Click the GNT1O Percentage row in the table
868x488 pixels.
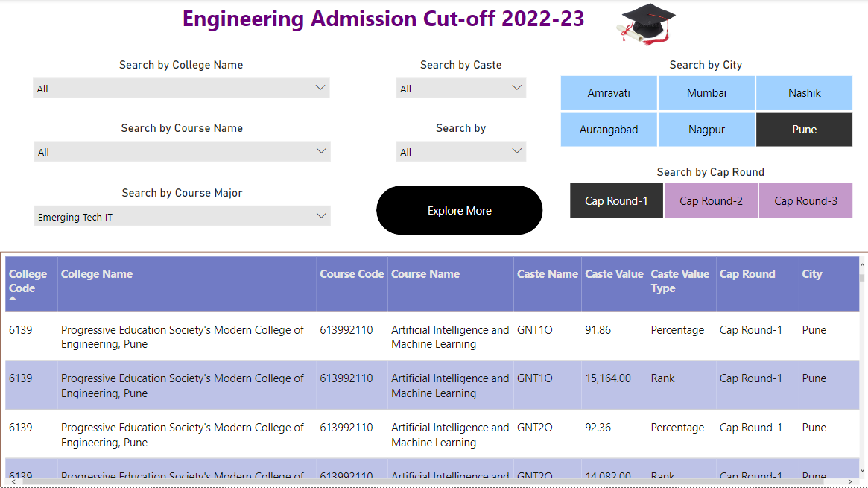pos(298,337)
